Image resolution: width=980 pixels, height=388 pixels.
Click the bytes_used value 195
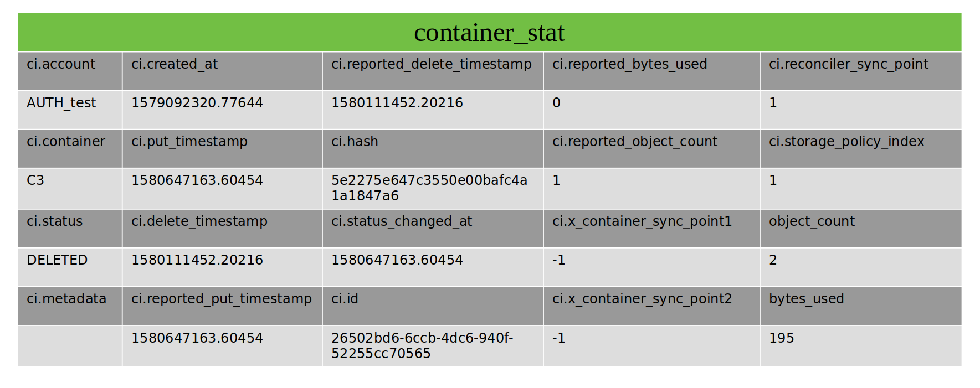tap(781, 338)
